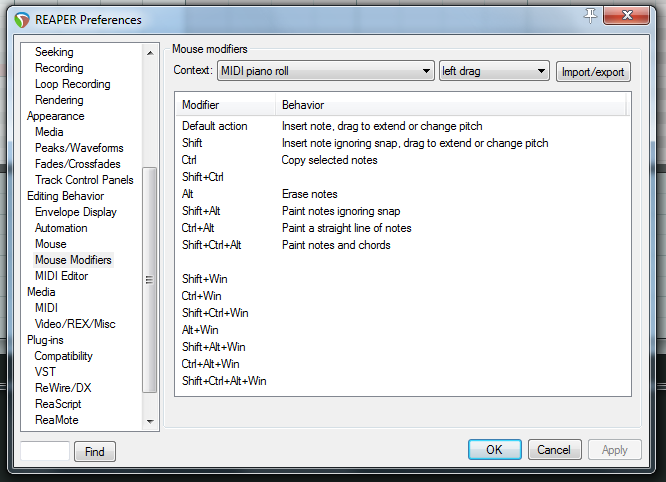Open the left drag dropdown
Viewport: 666px width, 482px height.
click(x=494, y=71)
